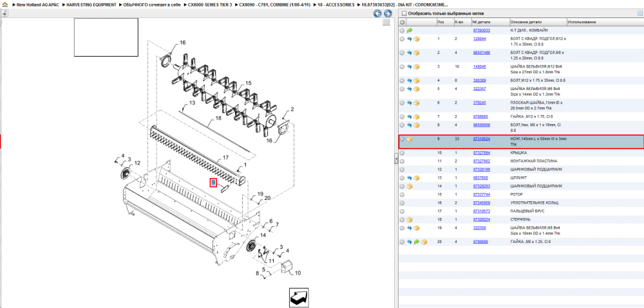Toggle grey circle marker for ПАЛЬЦЕВЫЙ БРУС row

point(402,211)
